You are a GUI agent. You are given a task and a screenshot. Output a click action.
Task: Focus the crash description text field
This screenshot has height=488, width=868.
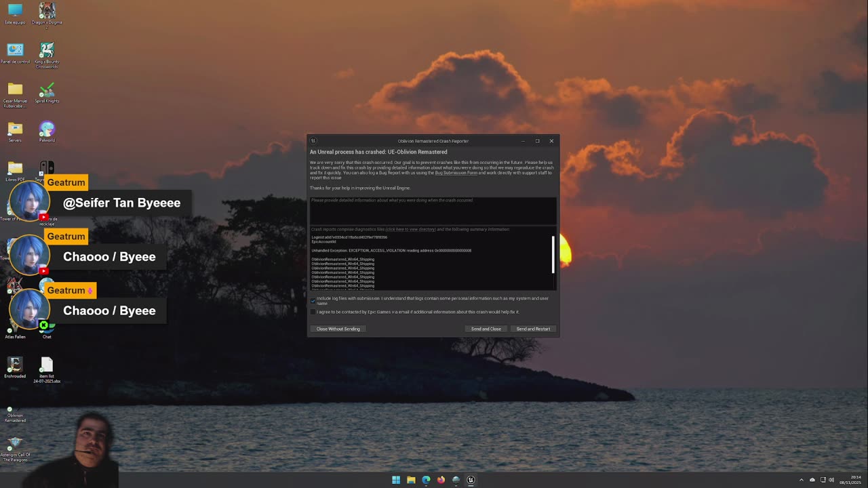coord(433,210)
